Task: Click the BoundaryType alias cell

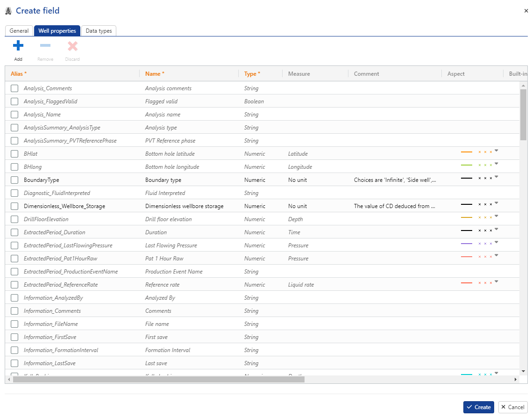Action: tap(42, 180)
